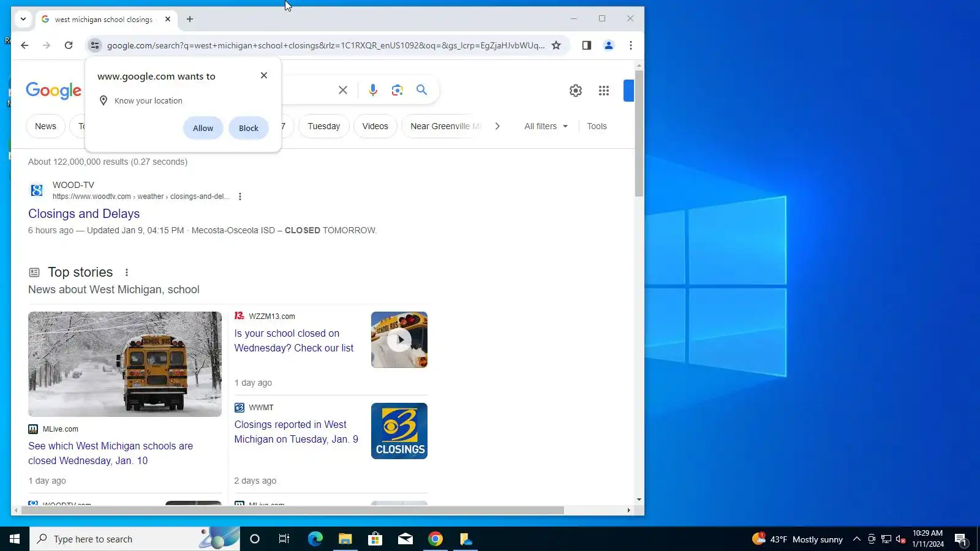Click the scroll-right arrow on horizontal scrollbar

pos(628,510)
